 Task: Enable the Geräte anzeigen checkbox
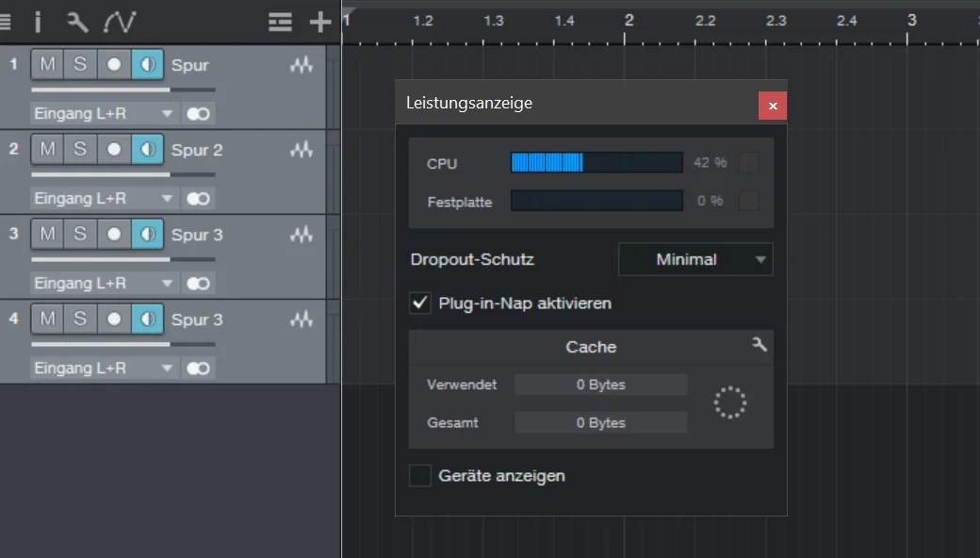tap(420, 475)
